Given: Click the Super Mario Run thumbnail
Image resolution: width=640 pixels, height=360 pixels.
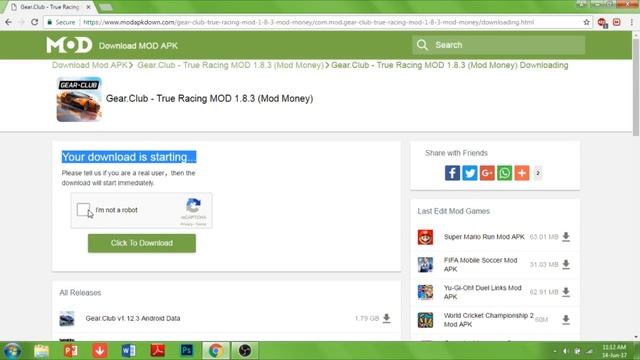Looking at the screenshot, I should pos(425,237).
